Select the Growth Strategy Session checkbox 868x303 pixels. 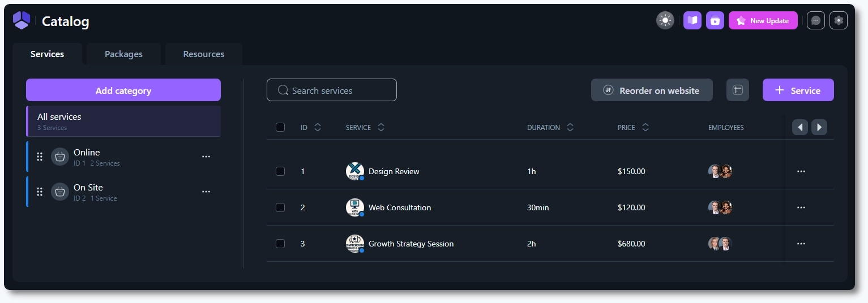(x=280, y=244)
